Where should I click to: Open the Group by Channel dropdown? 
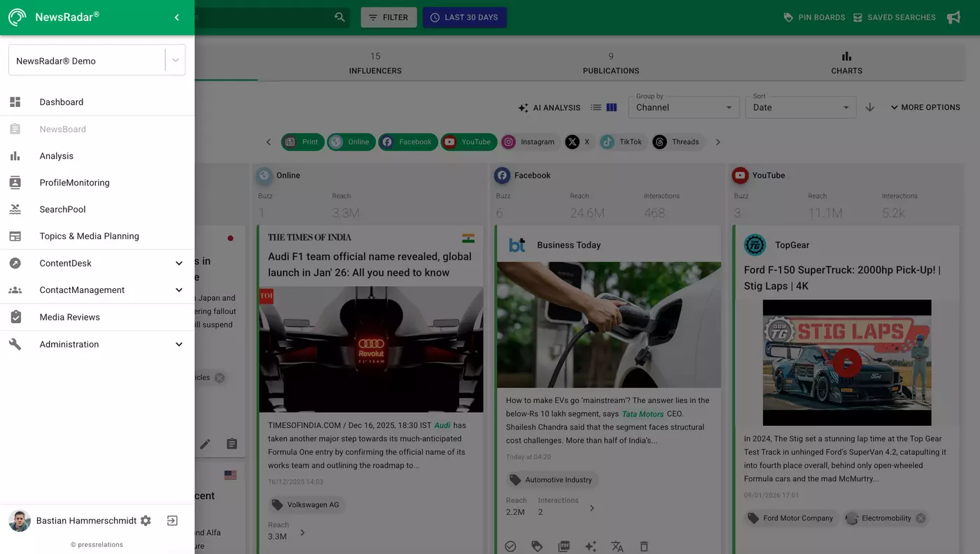[x=683, y=108]
